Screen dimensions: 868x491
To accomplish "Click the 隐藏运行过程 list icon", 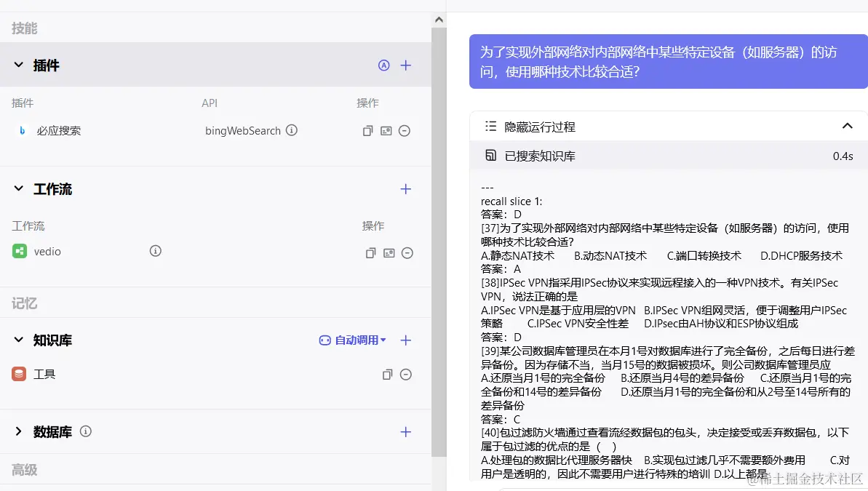I will [490, 127].
